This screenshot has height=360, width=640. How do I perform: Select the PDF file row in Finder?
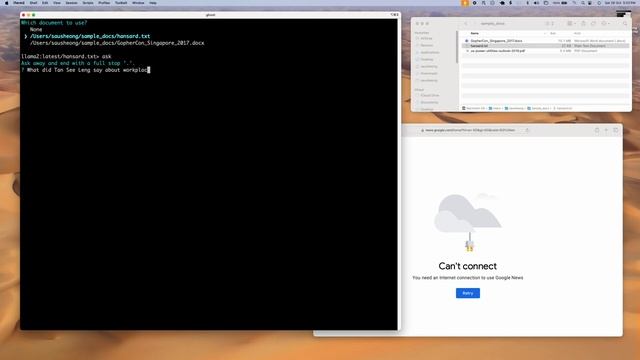point(545,51)
